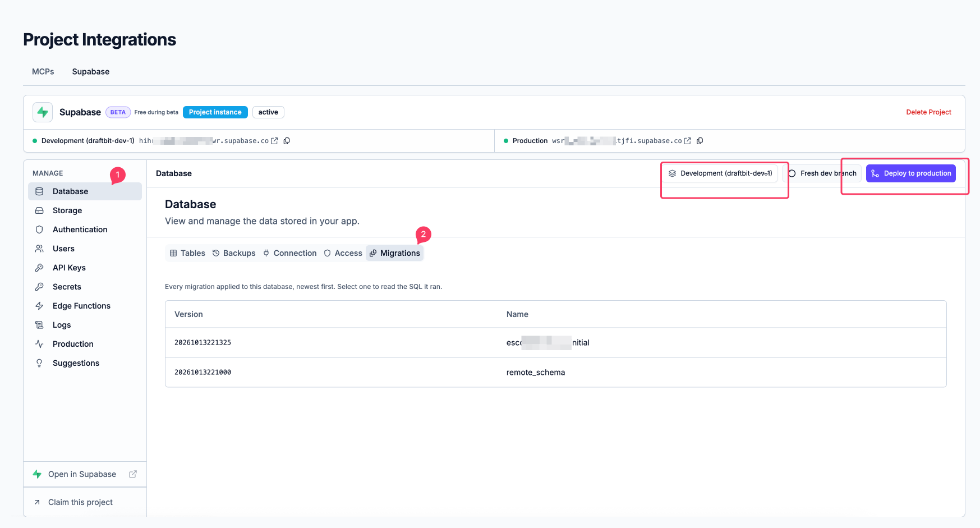Click the API Keys key icon
The height and width of the screenshot is (528, 980).
pyautogui.click(x=39, y=268)
